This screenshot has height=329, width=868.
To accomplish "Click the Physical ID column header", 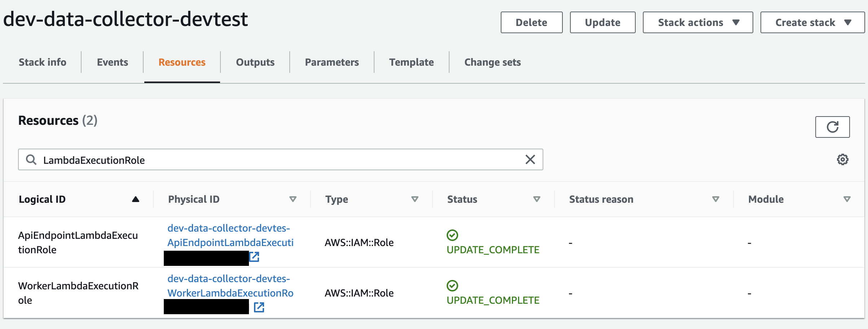I will [x=194, y=199].
